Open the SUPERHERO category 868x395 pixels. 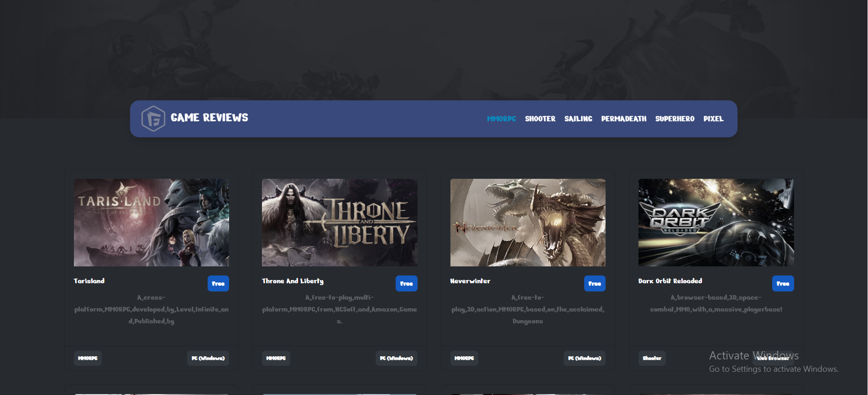pos(675,119)
